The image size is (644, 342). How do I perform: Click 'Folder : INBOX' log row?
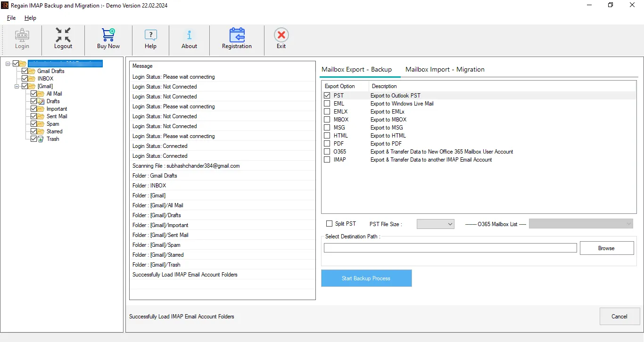pos(223,186)
